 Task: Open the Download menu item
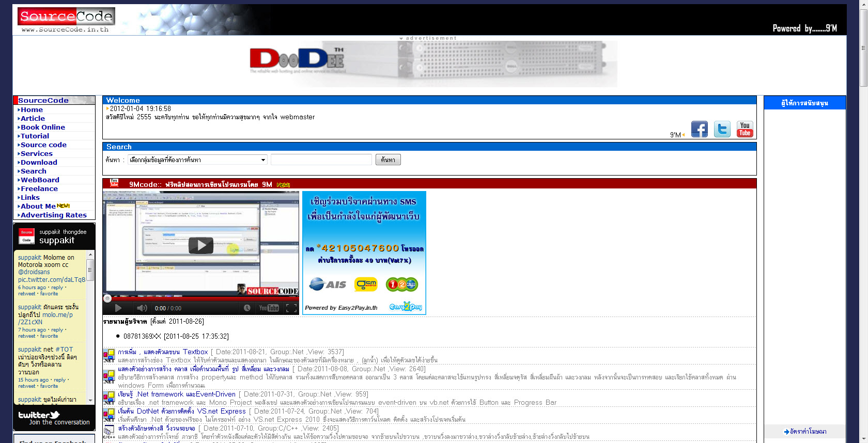pos(39,162)
